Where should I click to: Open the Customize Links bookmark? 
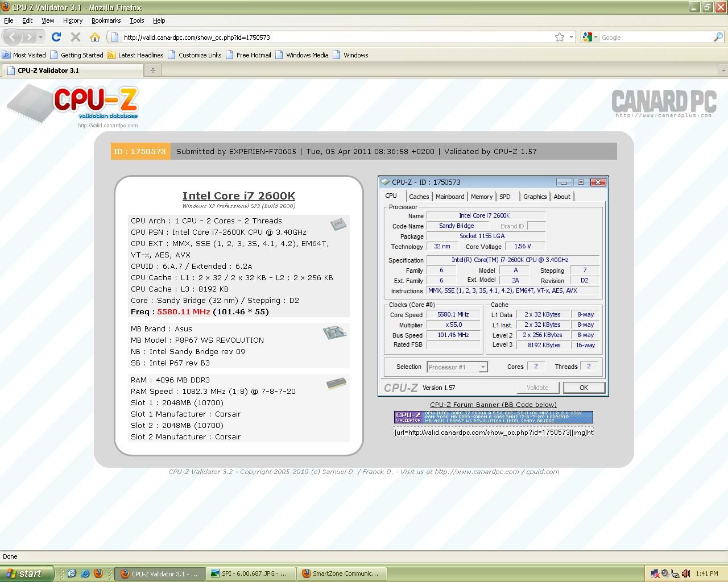195,55
